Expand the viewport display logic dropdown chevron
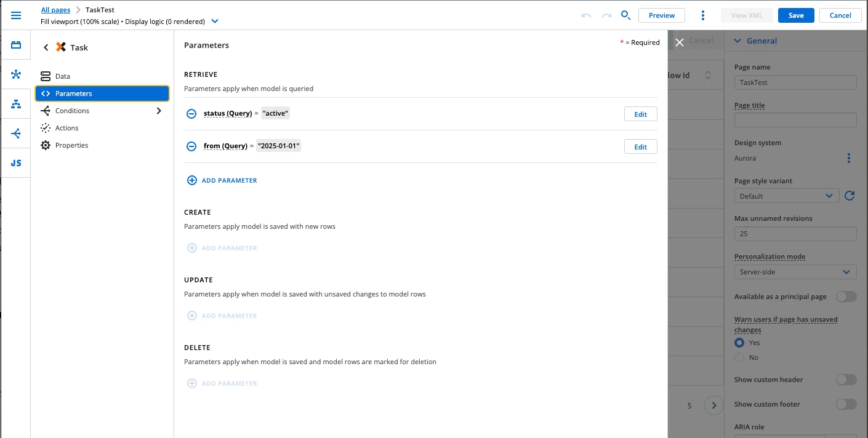The image size is (868, 438). tap(215, 22)
